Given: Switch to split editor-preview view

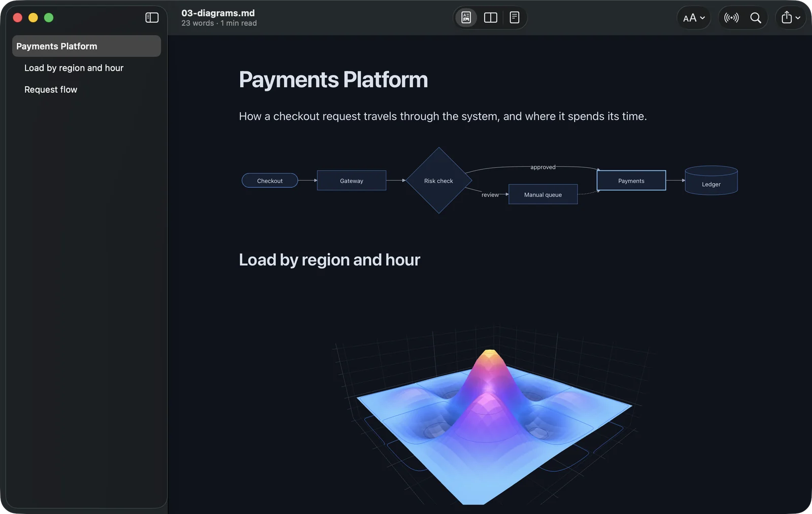Looking at the screenshot, I should [x=490, y=18].
